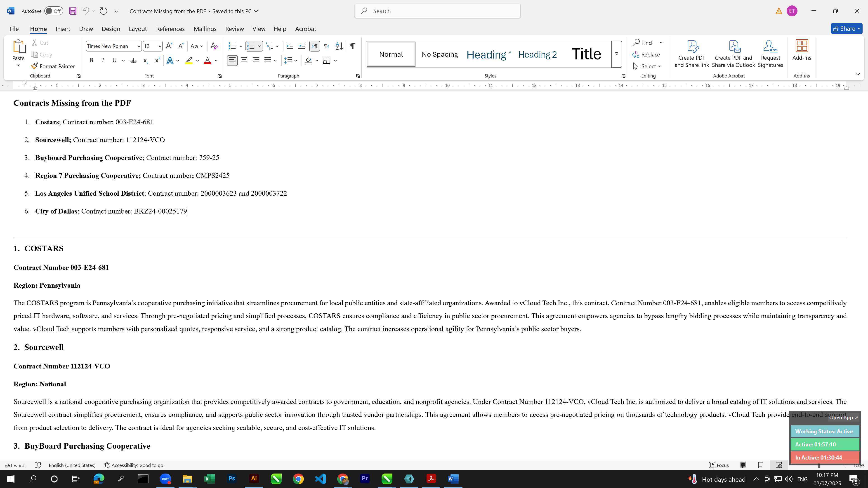Click the Save icon in title bar

tap(72, 11)
